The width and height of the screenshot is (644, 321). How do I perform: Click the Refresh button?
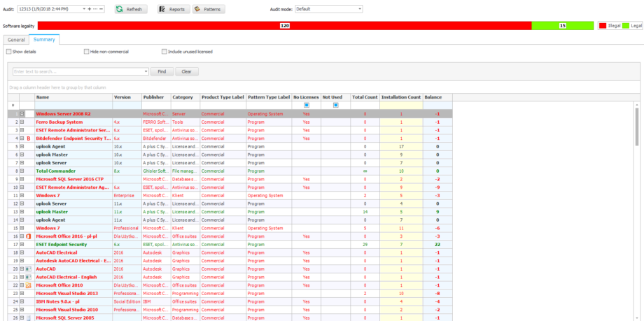(x=131, y=8)
